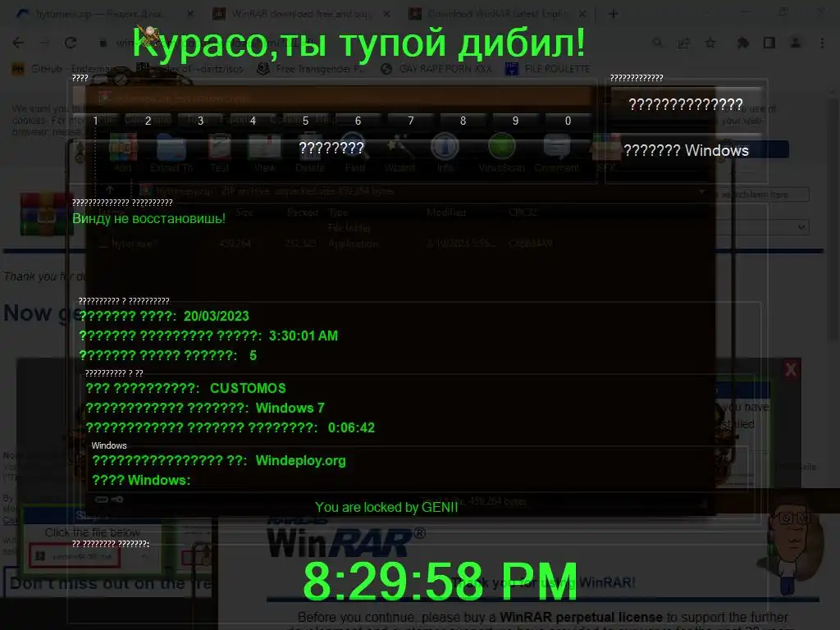Click the green clock reading '8:29:58 PM'
Image resolution: width=840 pixels, height=630 pixels.
tap(441, 582)
